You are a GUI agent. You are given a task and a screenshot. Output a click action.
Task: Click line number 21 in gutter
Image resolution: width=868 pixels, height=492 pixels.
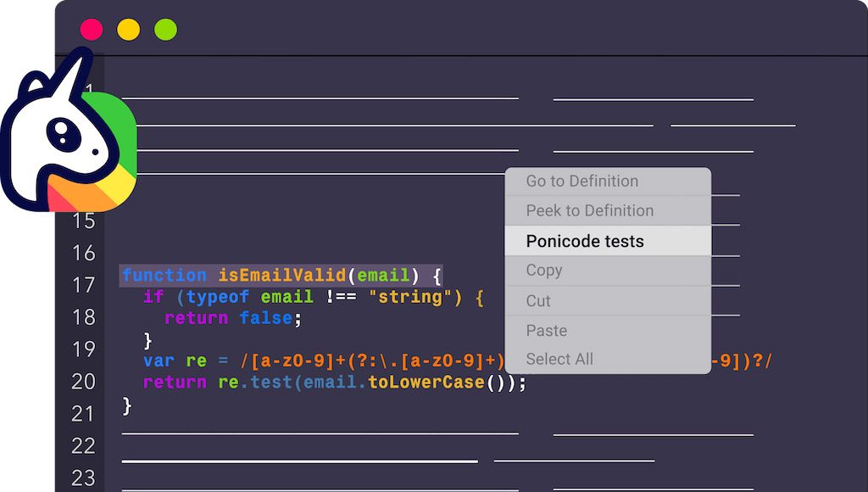coord(84,413)
